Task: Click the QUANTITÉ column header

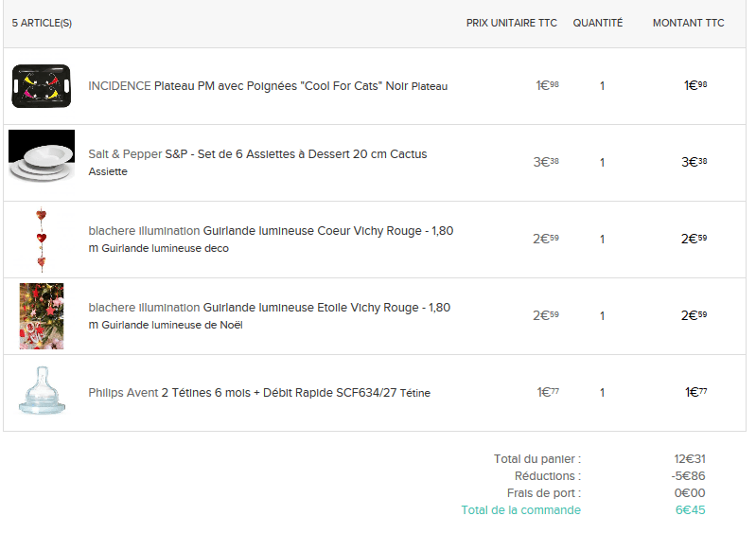Action: 597,23
